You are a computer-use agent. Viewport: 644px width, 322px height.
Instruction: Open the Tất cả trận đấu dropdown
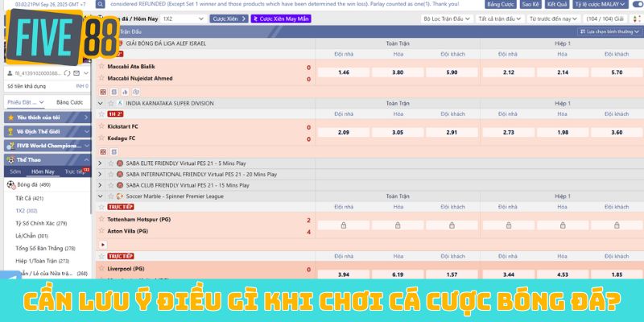(500, 19)
